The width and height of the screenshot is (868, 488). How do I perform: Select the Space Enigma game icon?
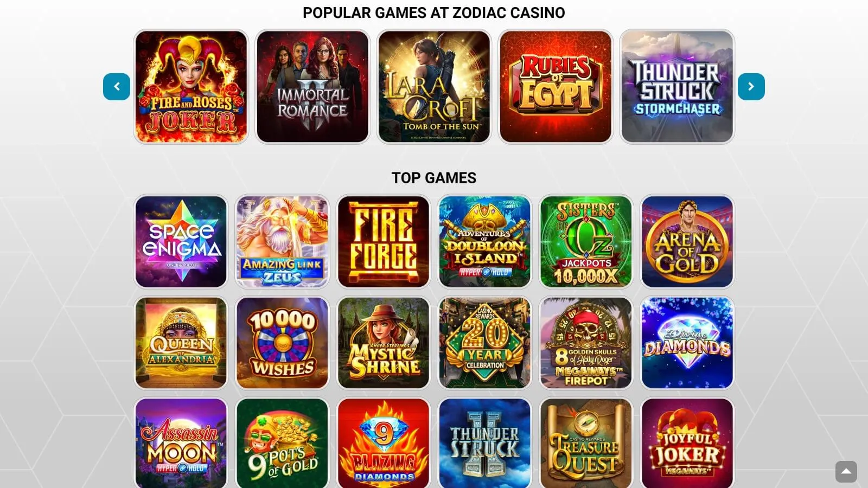(181, 242)
